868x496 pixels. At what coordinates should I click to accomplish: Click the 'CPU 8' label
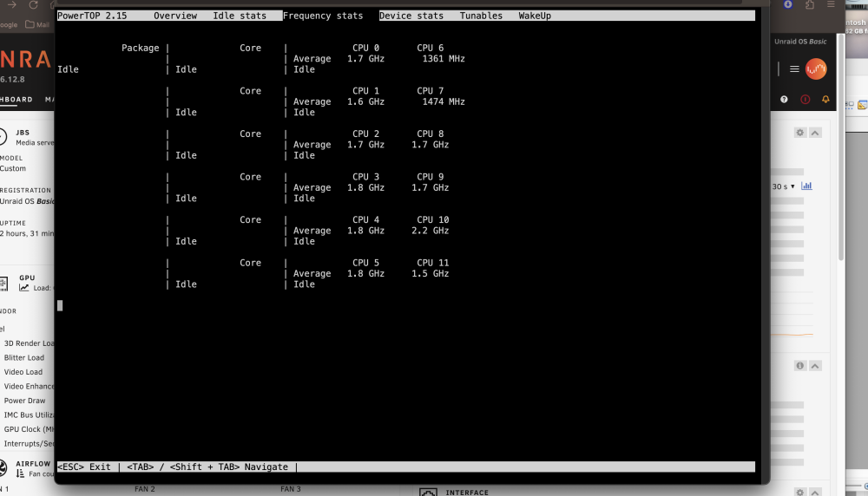click(x=431, y=134)
